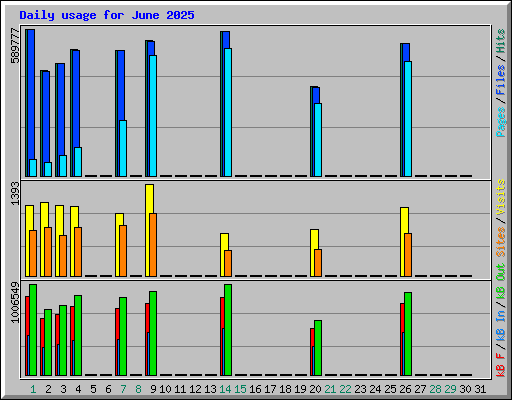Click day 10 axis label

(x=165, y=389)
